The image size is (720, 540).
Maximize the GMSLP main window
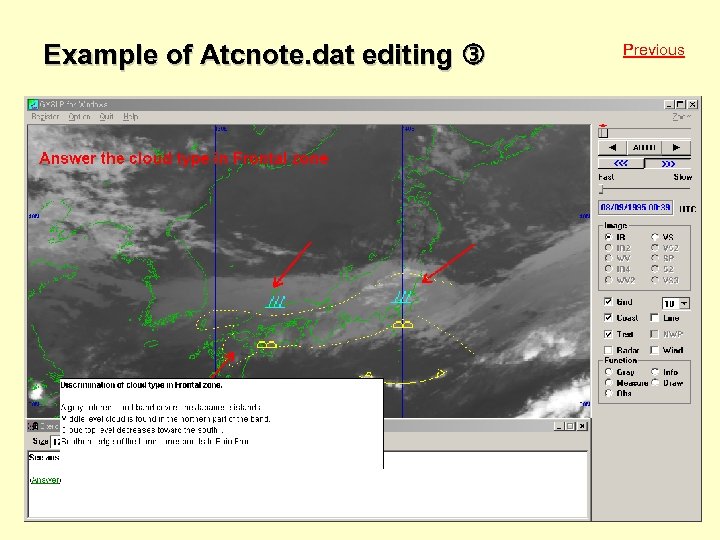pos(681,105)
